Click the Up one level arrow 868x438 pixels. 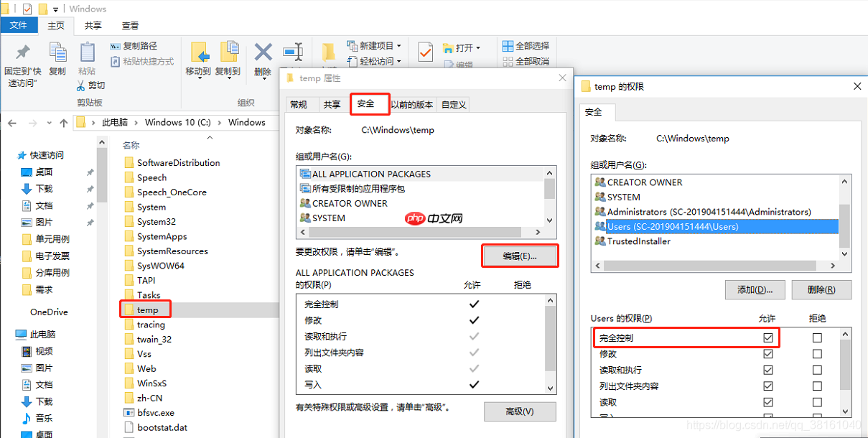click(x=63, y=123)
